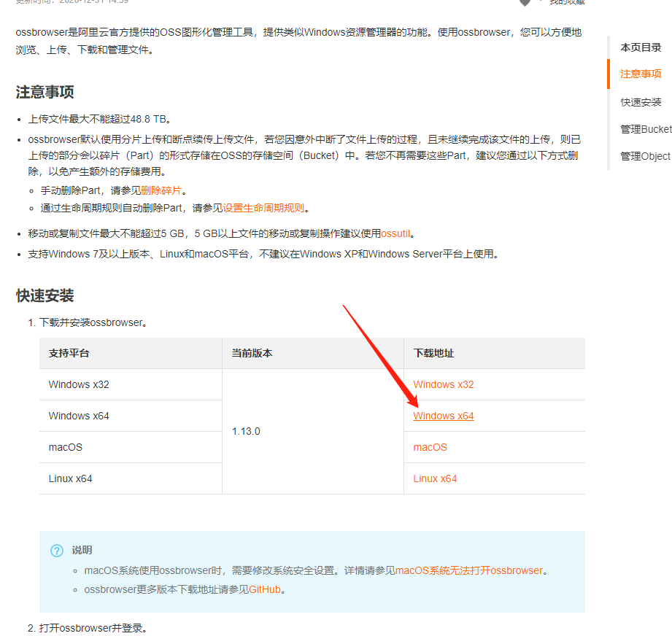
Task: Open the Linux x64 download link
Action: pos(435,478)
